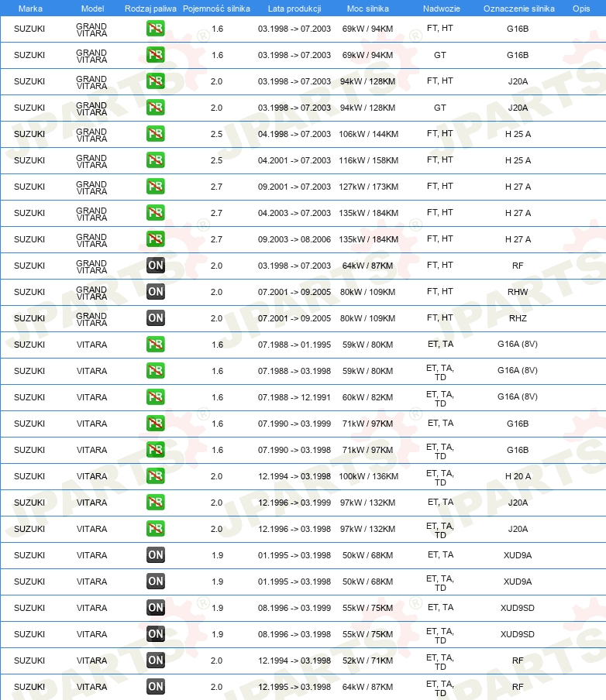Select the RHZ engine code cell

pos(518,318)
